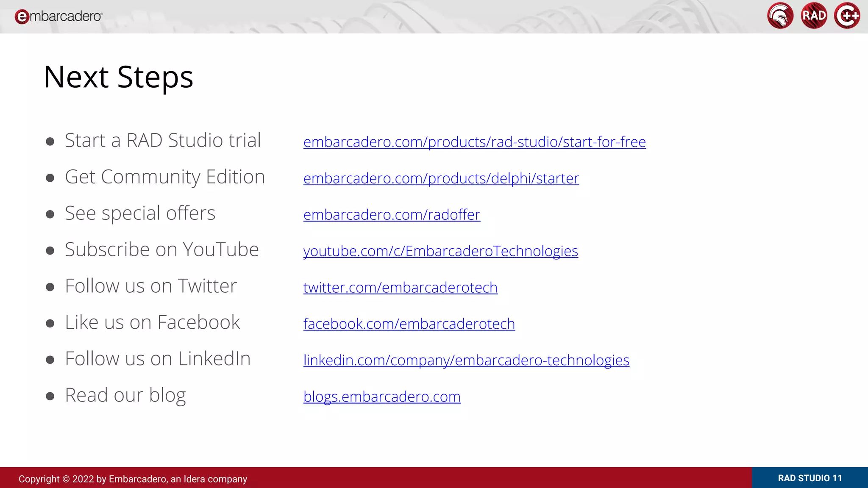
Task: Go to the blogs.embarcadero.com link
Action: tap(382, 397)
